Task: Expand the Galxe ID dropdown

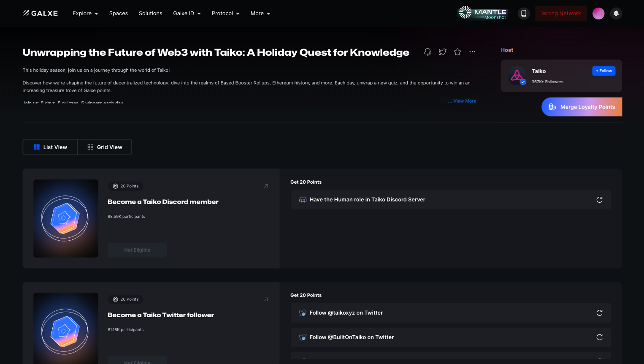Action: coord(187,14)
